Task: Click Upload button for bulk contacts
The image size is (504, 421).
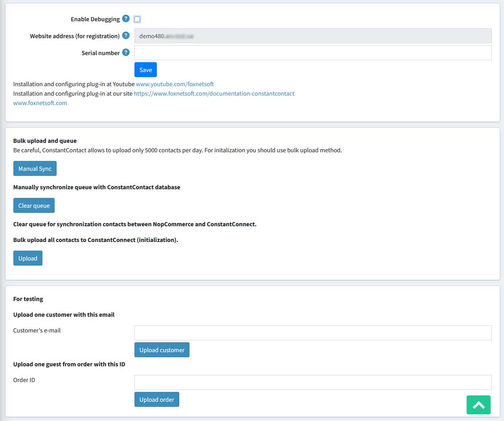Action: tap(28, 259)
